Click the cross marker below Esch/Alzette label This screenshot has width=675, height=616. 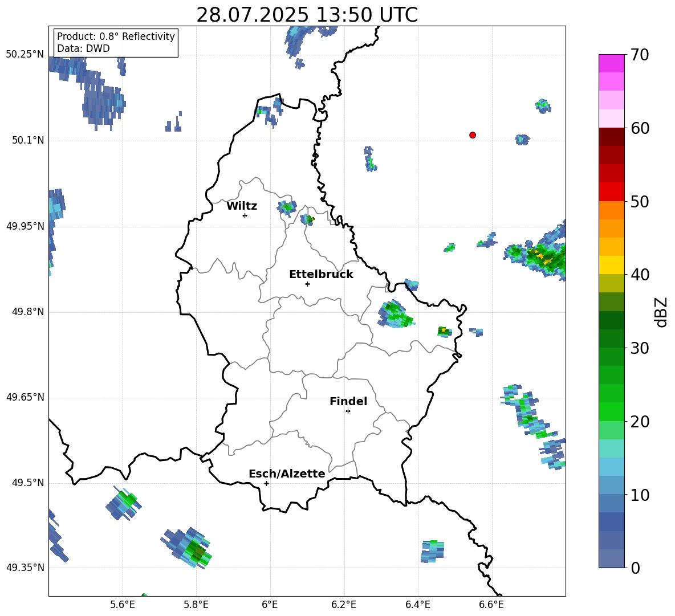(x=266, y=483)
